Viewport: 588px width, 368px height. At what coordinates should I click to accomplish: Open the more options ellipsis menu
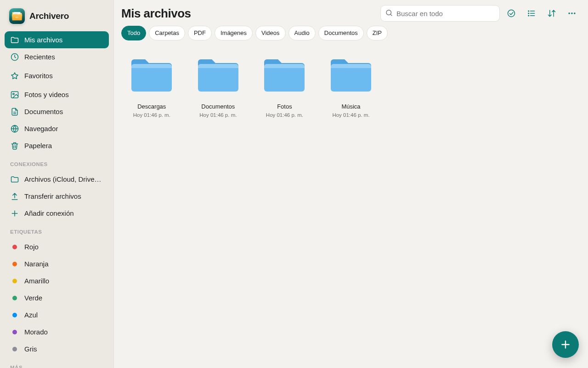pos(572,13)
